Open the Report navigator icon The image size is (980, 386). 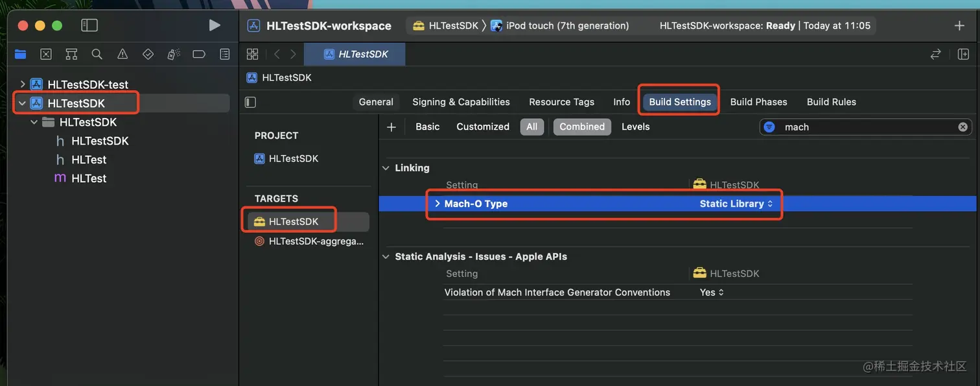[x=225, y=54]
